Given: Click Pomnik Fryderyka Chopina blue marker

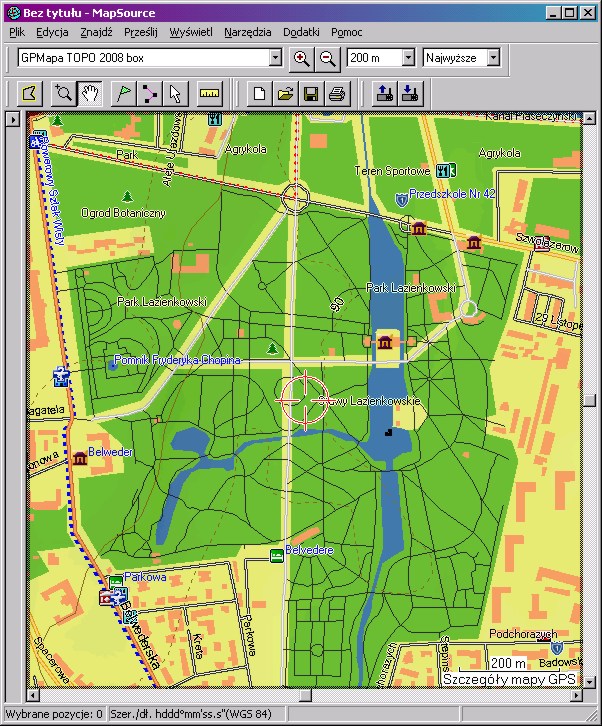Looking at the screenshot, I should pos(113,366).
